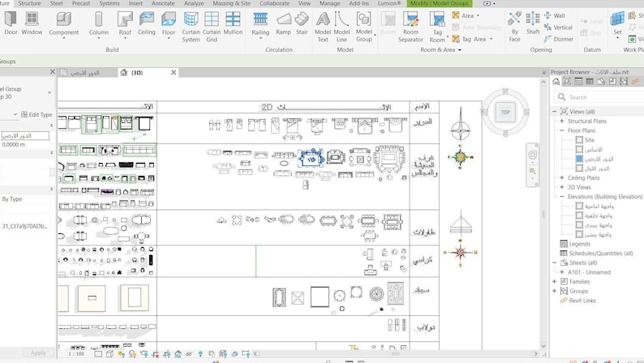Expand the Ceiling Plans node
Image resolution: width=644 pixels, height=363 pixels.
point(562,177)
